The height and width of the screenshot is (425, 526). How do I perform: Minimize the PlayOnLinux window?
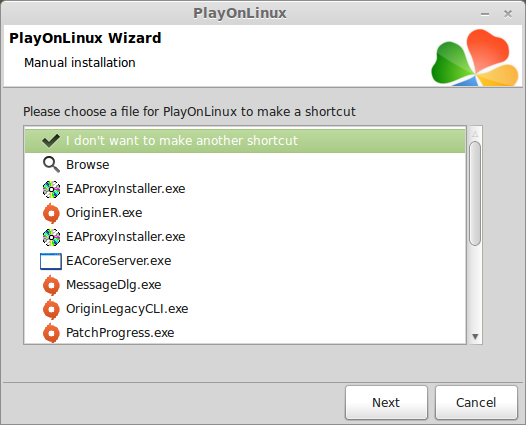[485, 14]
